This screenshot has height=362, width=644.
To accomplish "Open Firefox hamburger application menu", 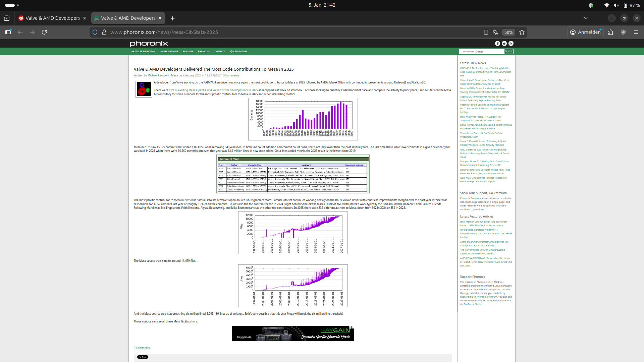I will point(636,32).
